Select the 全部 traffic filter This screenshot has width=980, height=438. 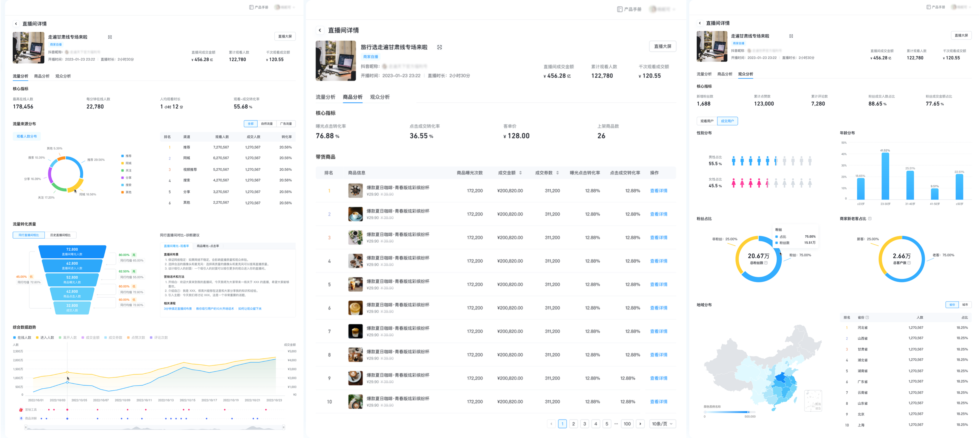250,124
